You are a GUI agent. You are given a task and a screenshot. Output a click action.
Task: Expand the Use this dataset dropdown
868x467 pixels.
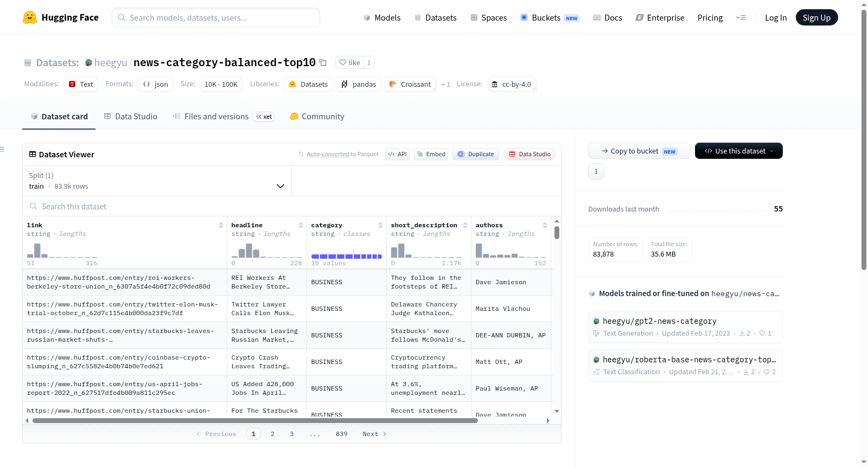point(738,151)
